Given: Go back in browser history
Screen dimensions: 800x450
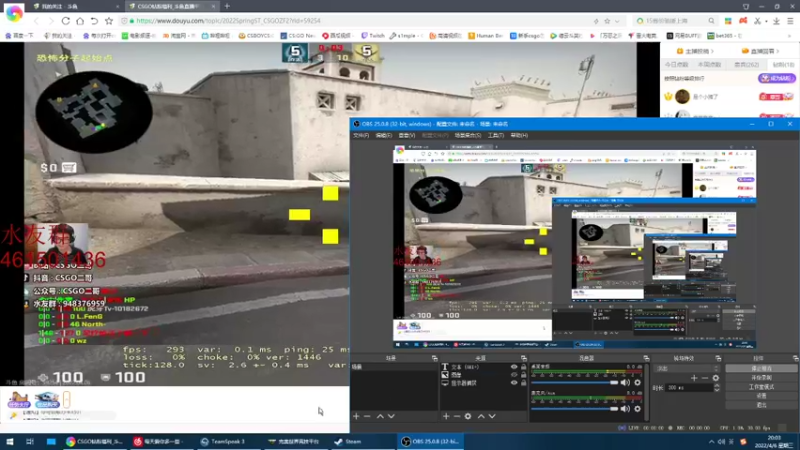Looking at the screenshot, I should pos(36,21).
